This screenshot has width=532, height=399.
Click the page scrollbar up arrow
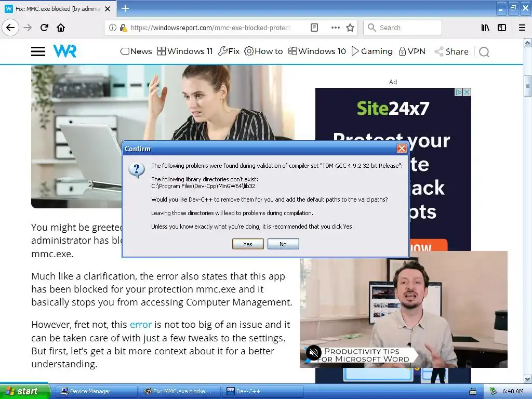[x=528, y=43]
